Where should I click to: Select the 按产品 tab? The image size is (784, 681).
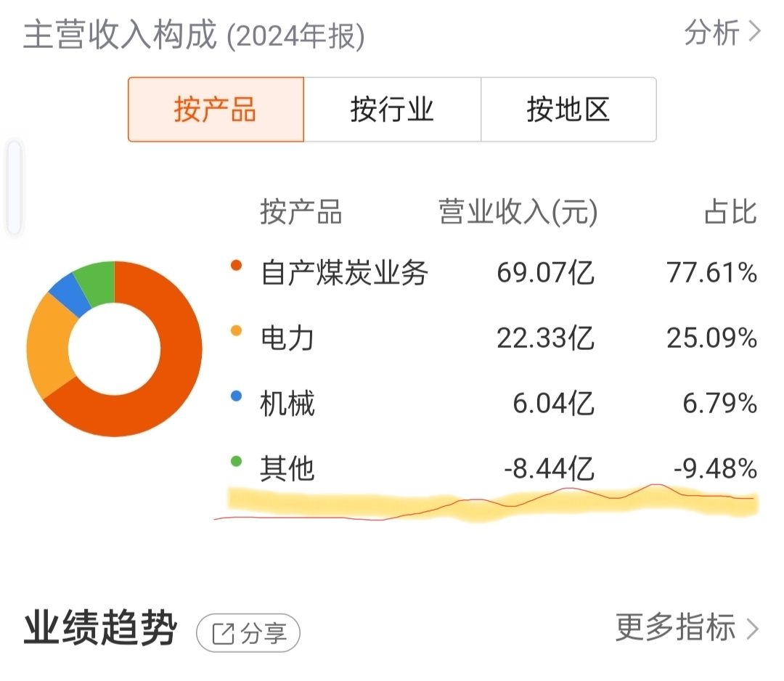(216, 110)
